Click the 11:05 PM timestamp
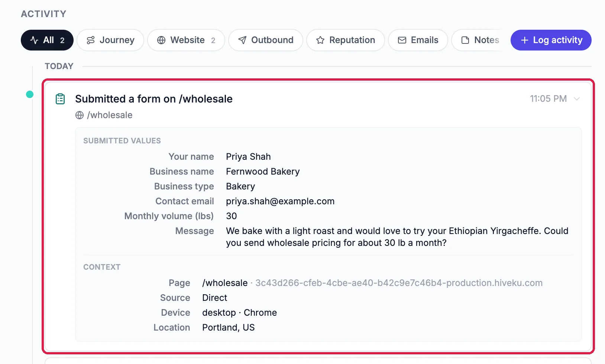 tap(548, 99)
